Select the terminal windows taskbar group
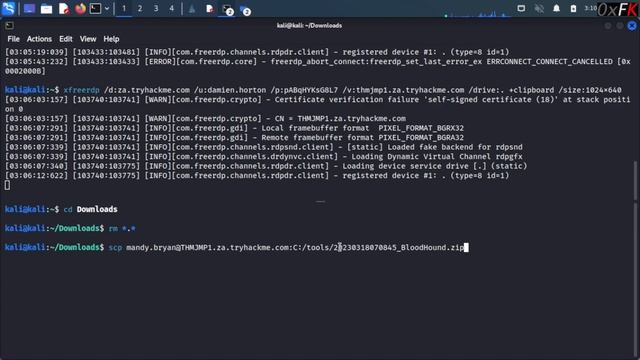 [228, 9]
